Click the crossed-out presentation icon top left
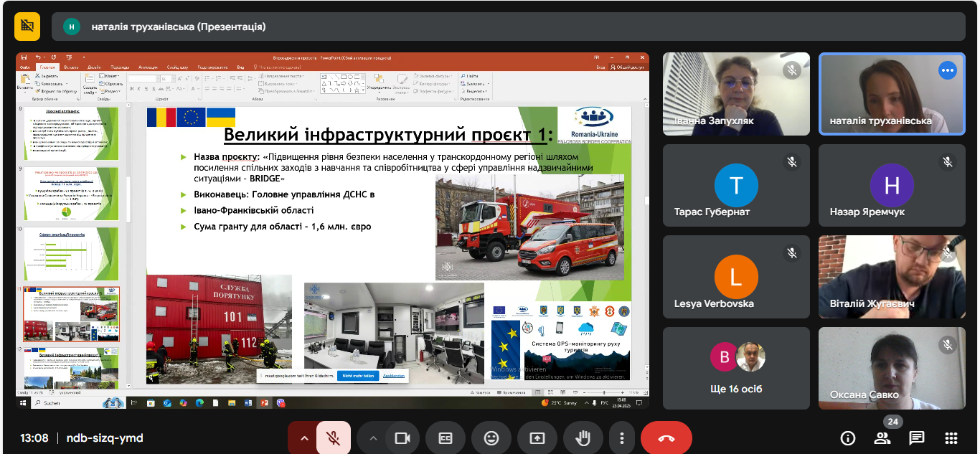Viewport: 980px width, 454px height. [x=27, y=27]
